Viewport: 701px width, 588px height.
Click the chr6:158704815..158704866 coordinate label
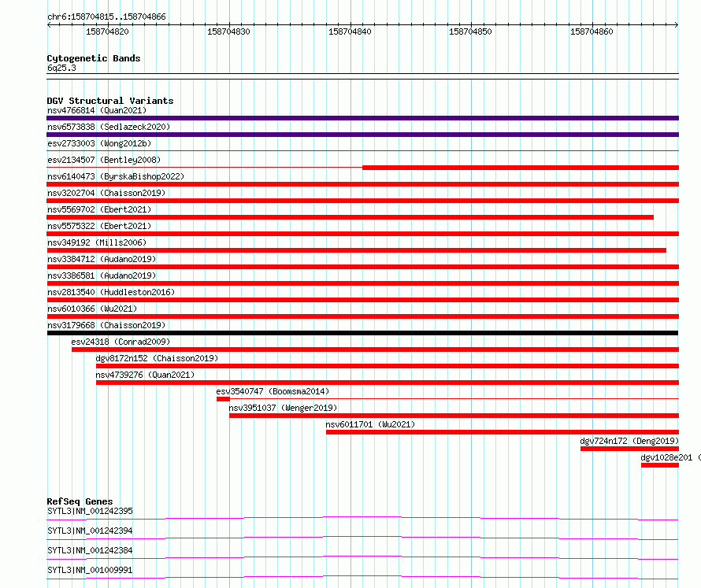pyautogui.click(x=106, y=17)
